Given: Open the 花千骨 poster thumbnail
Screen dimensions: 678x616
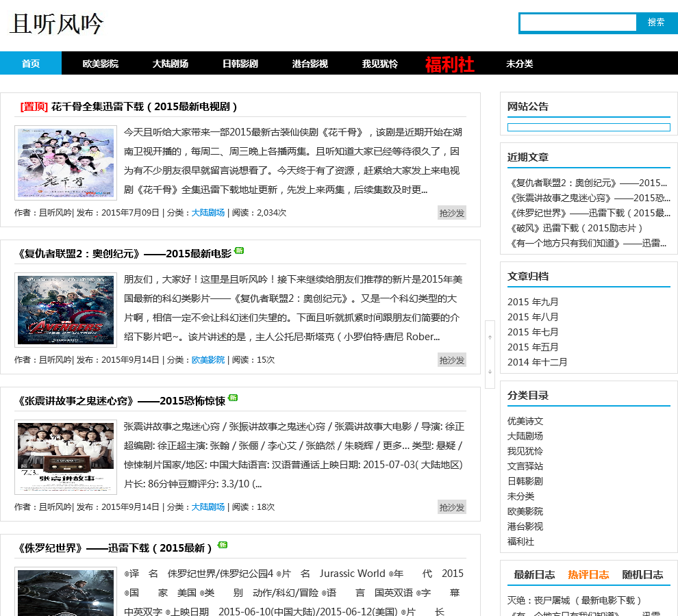Looking at the screenshot, I should point(66,163).
